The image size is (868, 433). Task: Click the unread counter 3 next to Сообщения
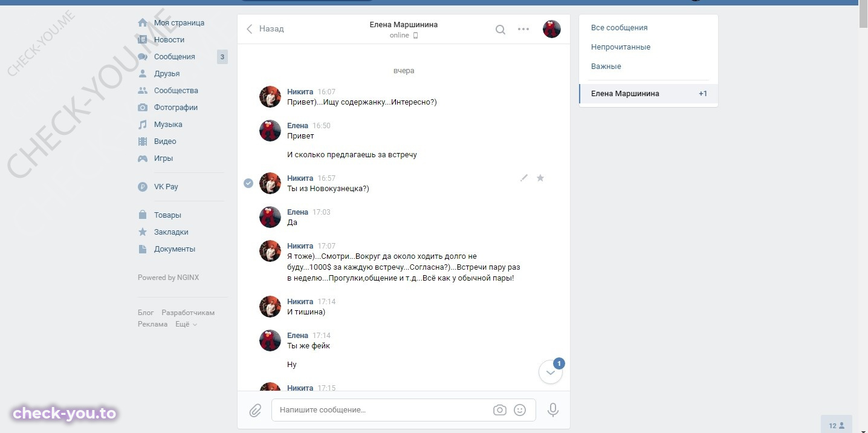tap(222, 57)
